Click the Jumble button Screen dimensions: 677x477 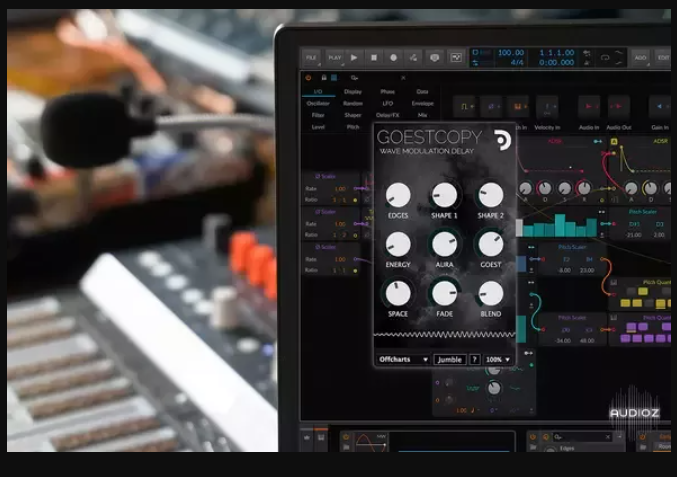pos(449,359)
